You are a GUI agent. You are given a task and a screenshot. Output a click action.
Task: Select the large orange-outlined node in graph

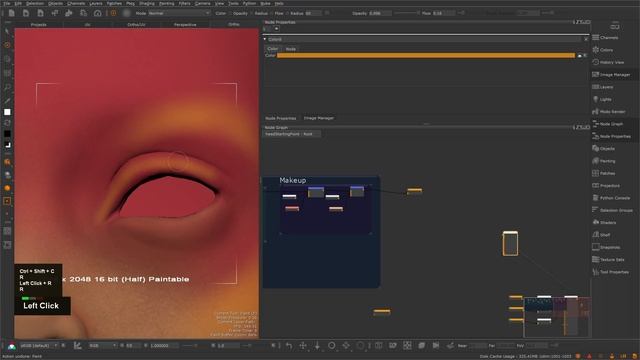(510, 244)
